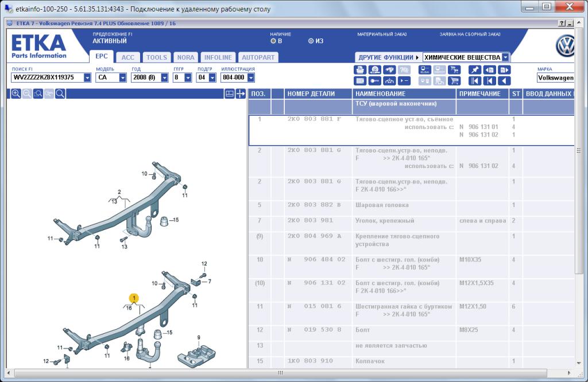
Task: Click the Volkswagen logo
Action: click(565, 46)
